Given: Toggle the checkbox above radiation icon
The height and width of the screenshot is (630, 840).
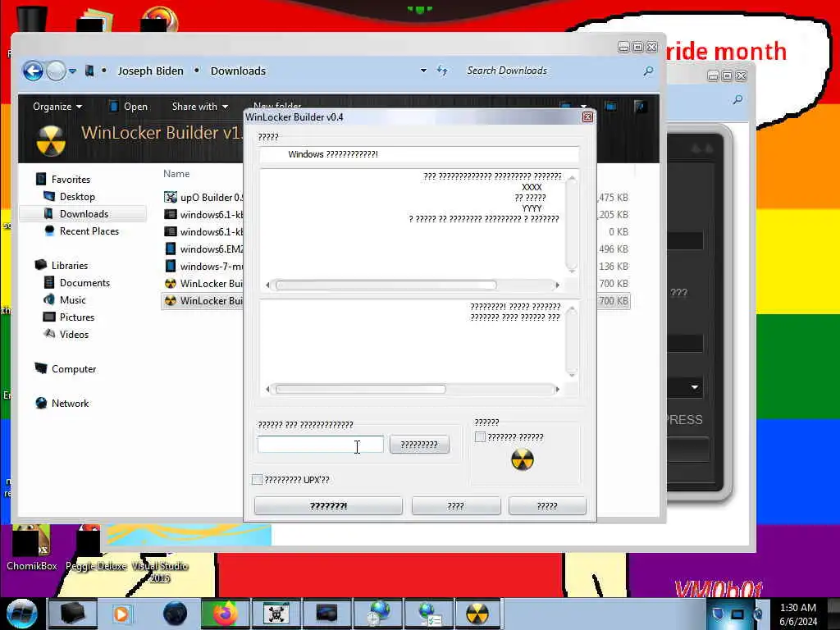Looking at the screenshot, I should pos(480,437).
